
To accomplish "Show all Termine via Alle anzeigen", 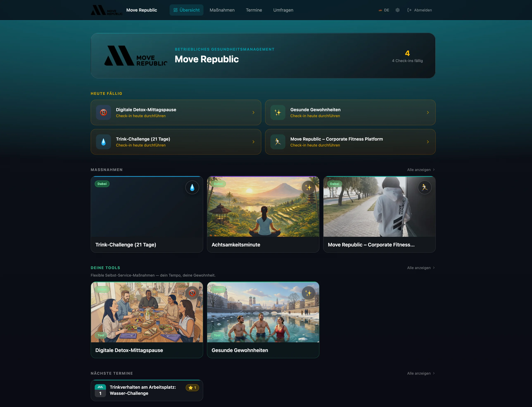I will pyautogui.click(x=421, y=373).
